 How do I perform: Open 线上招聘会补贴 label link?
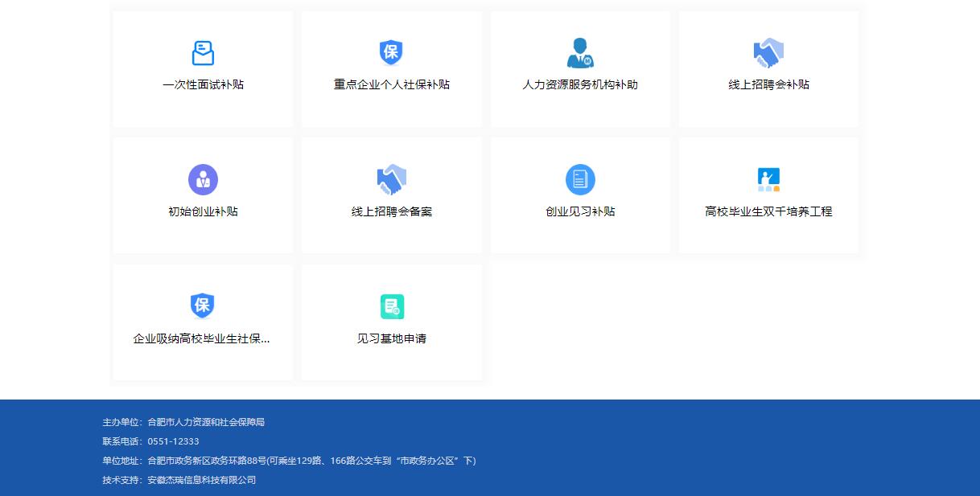pos(768,84)
